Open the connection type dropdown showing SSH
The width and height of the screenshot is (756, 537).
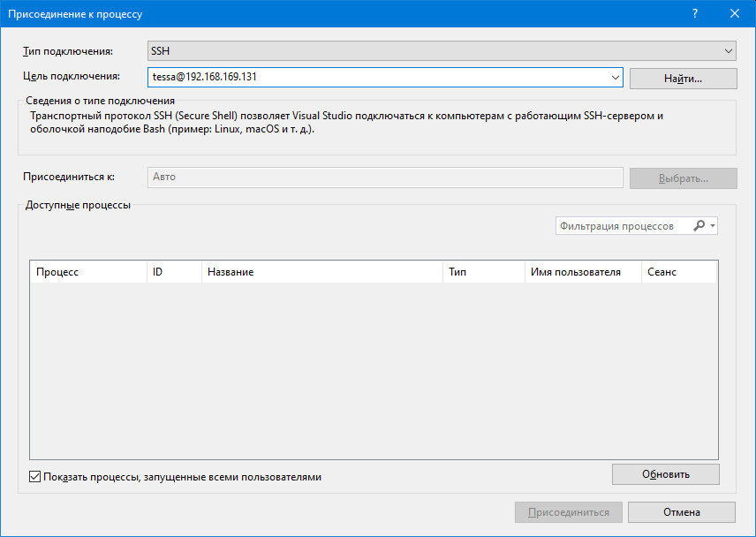pos(441,51)
